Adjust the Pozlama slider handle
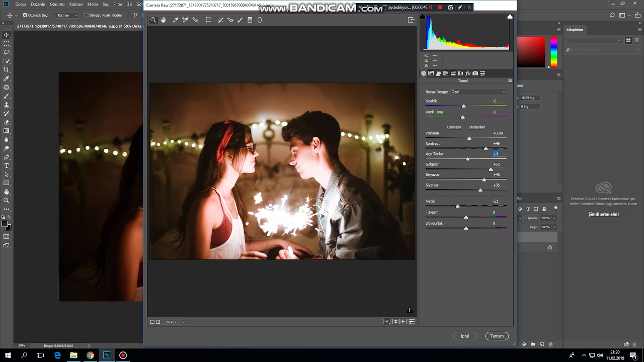The width and height of the screenshot is (644, 362). pos(469,138)
